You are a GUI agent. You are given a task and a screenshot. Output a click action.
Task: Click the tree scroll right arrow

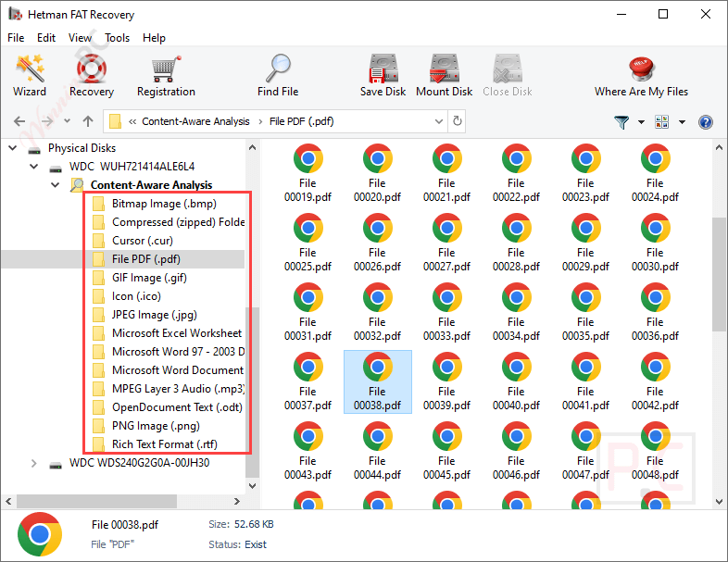237,501
